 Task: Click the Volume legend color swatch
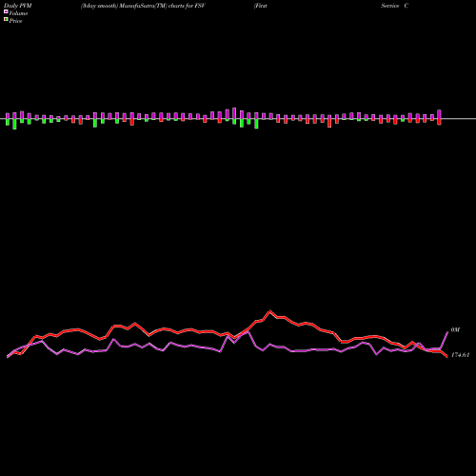tap(6, 11)
